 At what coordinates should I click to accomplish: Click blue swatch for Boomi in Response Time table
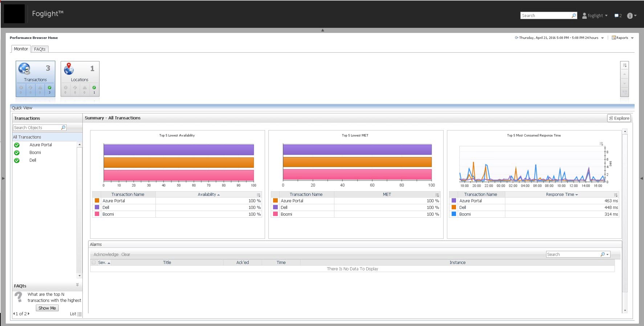454,214
